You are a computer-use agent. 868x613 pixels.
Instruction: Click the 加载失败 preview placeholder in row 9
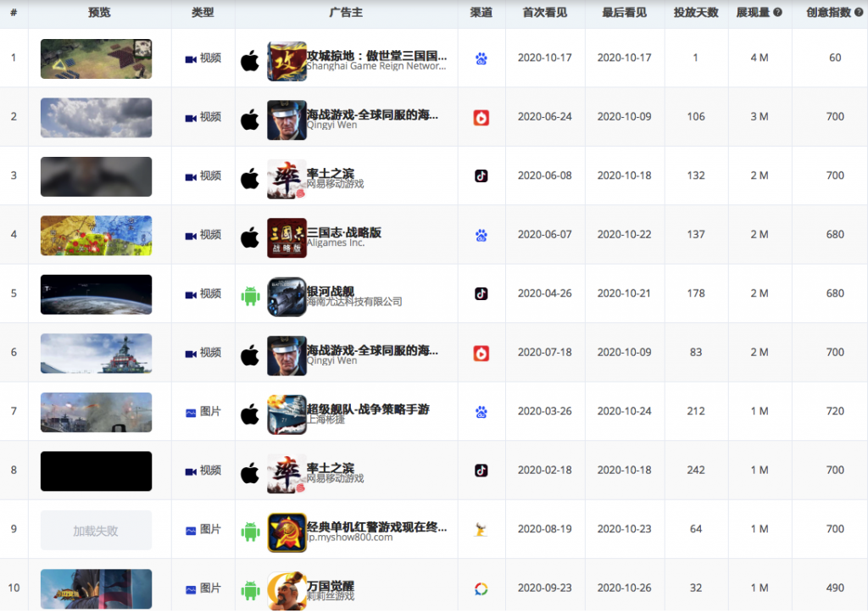[96, 531]
